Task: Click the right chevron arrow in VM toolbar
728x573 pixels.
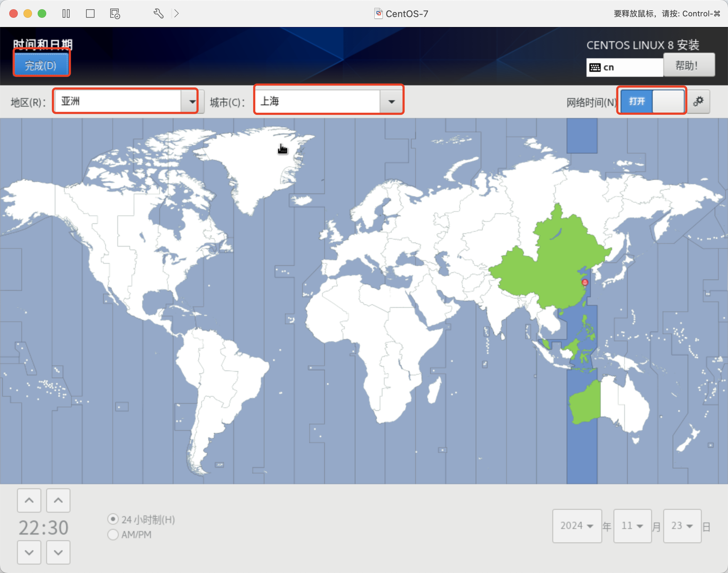Action: point(176,14)
